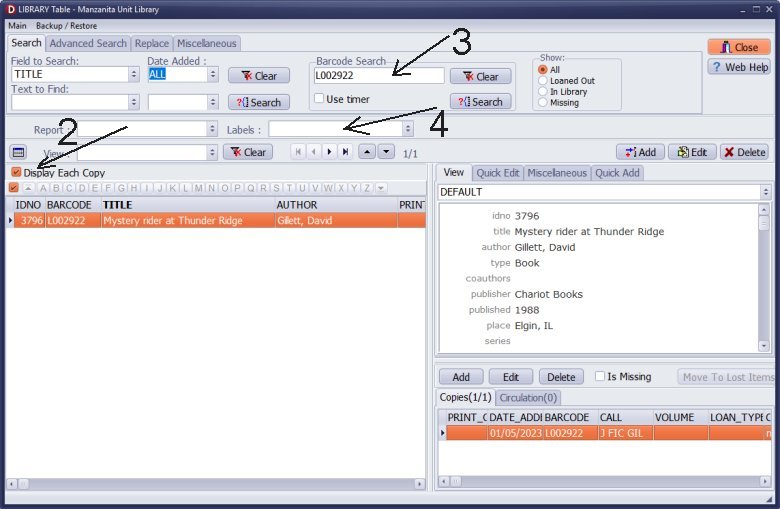The height and width of the screenshot is (509, 780).
Task: Open Web Help
Action: 739,67
